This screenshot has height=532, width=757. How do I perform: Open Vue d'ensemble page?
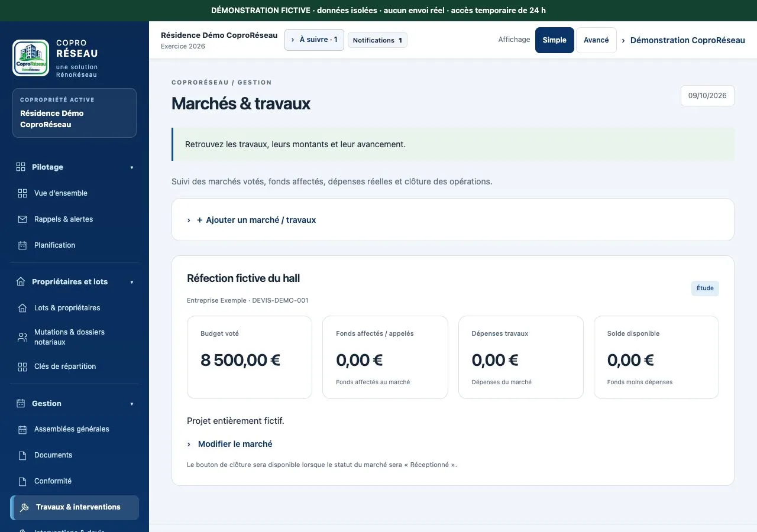tap(75, 193)
